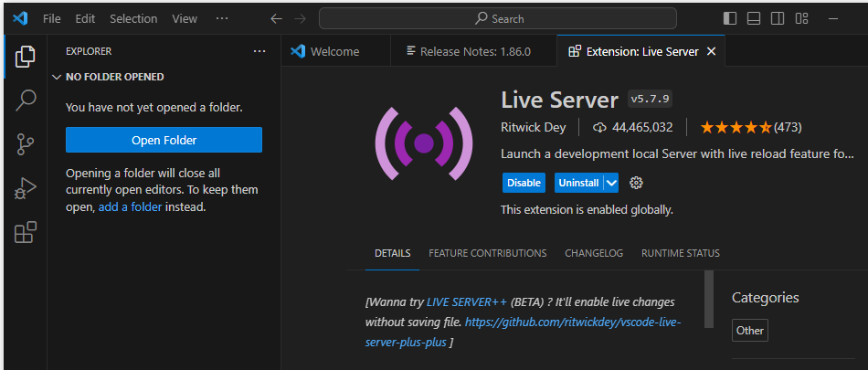The height and width of the screenshot is (370, 868).
Task: Click the Search command center field
Action: [498, 19]
